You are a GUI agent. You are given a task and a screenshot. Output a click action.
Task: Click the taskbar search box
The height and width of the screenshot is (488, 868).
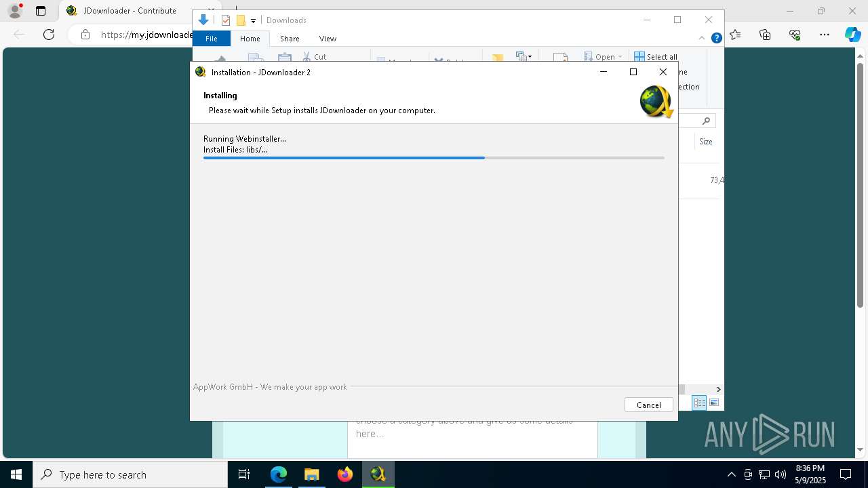tap(130, 474)
